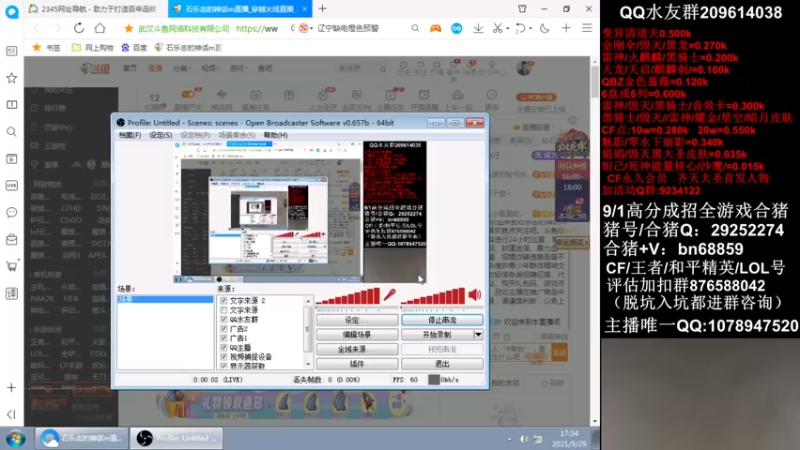Image resolution: width=800 pixels, height=450 pixels.
Task: Click the browser back arrow
Action: (x=37, y=28)
